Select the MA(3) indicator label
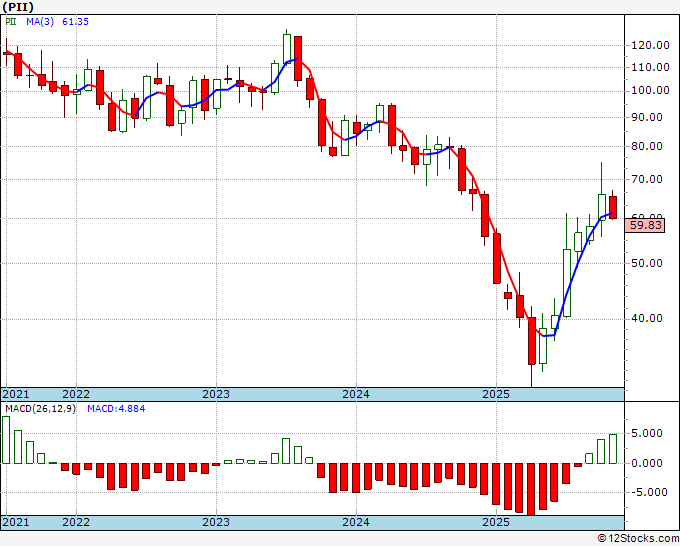The height and width of the screenshot is (546, 680). click(x=40, y=22)
